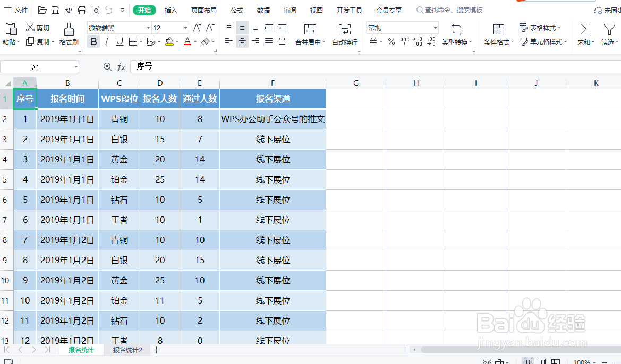Click Merge and Center (合并居中) icon

click(x=310, y=29)
